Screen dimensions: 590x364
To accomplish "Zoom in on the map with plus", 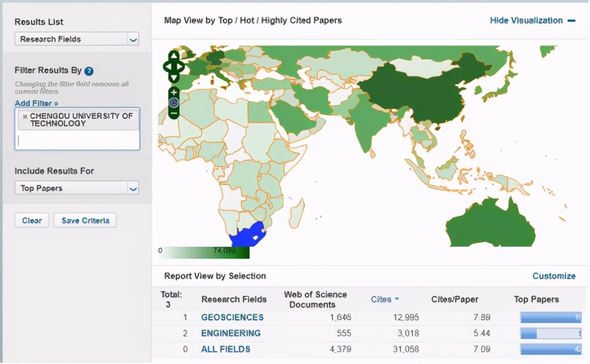I will tap(174, 92).
